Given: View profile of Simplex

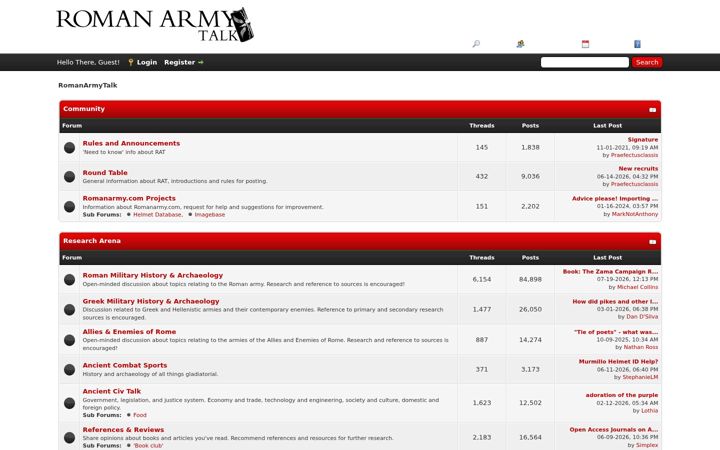Looking at the screenshot, I should point(647,445).
